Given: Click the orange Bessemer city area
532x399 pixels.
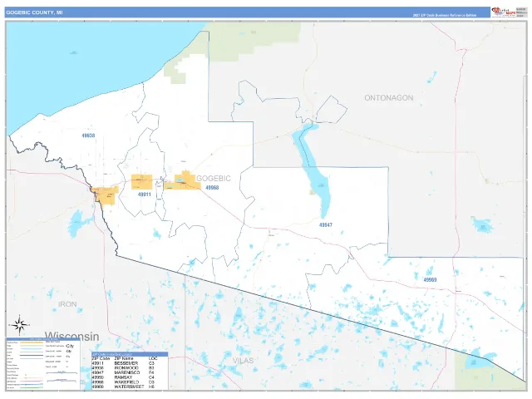Looking at the screenshot, I should click(142, 182).
